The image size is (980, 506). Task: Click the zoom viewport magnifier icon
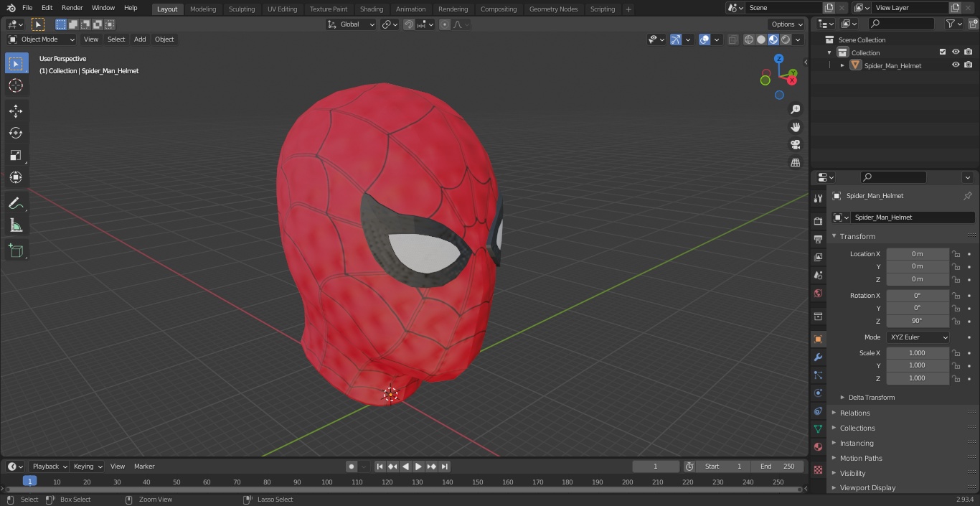(x=796, y=109)
